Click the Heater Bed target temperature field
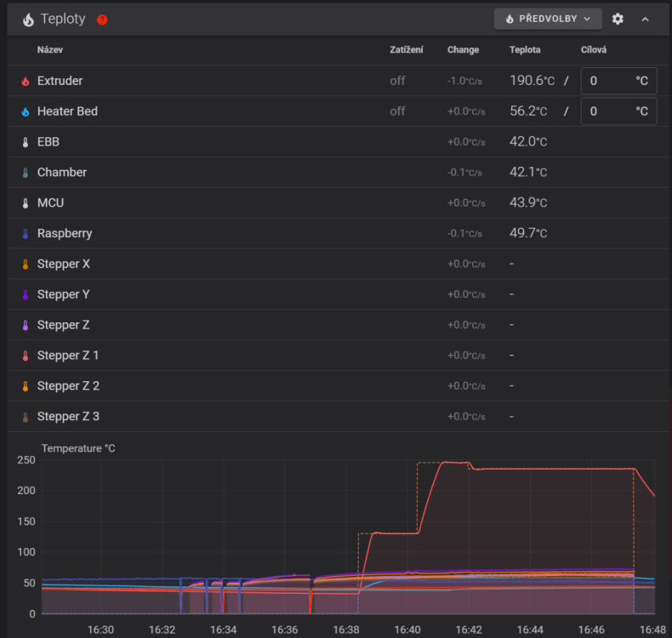The width and height of the screenshot is (672, 638). tap(618, 111)
